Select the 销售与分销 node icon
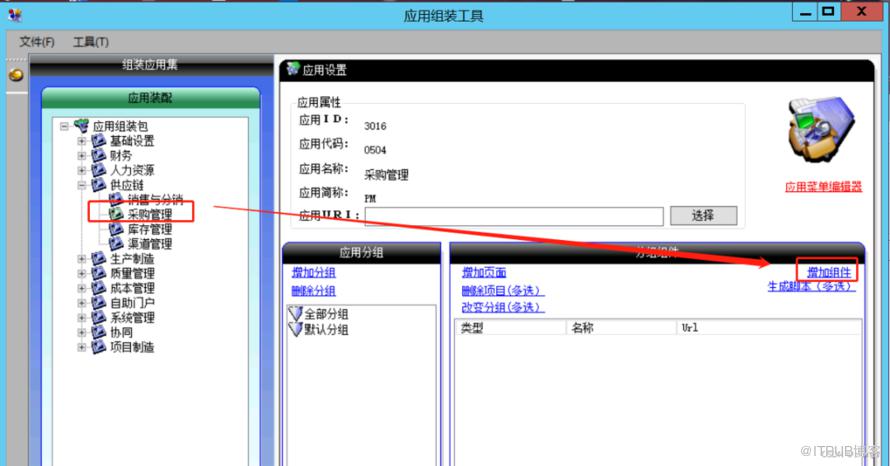This screenshot has height=466, width=890. (116, 199)
